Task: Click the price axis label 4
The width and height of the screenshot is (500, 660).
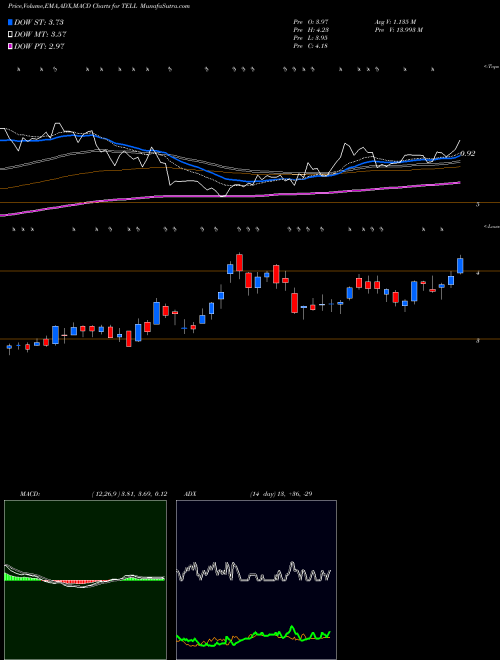Action: coord(477,273)
